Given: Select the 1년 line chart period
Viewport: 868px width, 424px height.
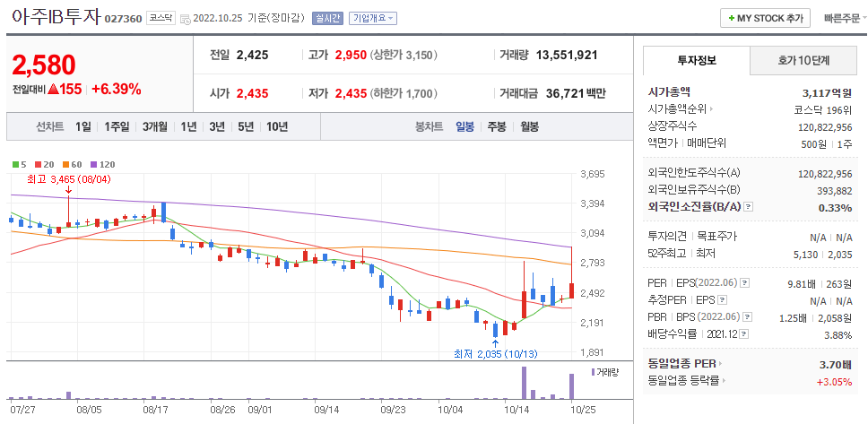Looking at the screenshot, I should coord(189,126).
